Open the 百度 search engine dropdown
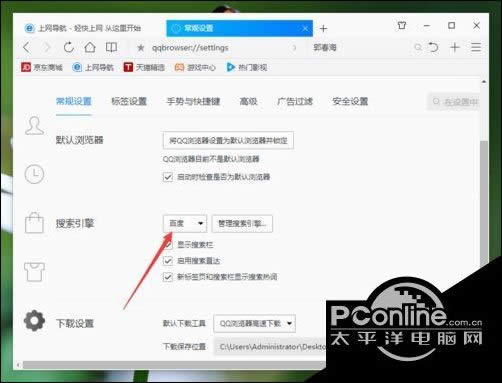502x383 pixels. [185, 223]
